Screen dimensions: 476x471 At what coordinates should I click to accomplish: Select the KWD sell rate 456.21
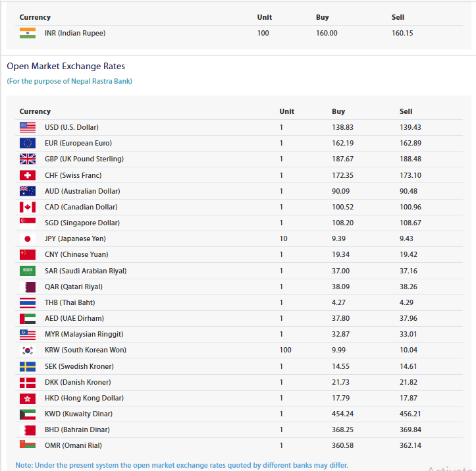pos(410,414)
